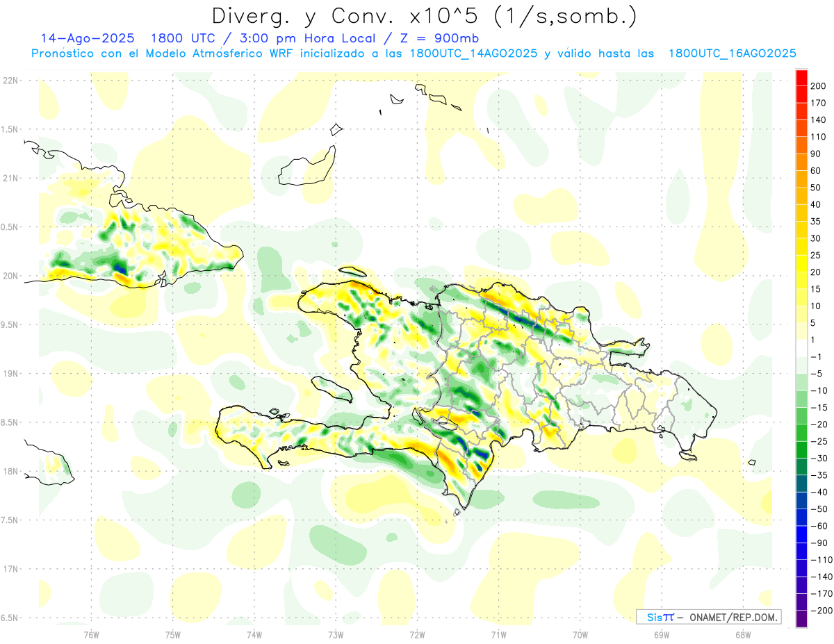Image resolution: width=834 pixels, height=644 pixels.
Task: Click the green segment between -20 and -25
Action: (801, 433)
